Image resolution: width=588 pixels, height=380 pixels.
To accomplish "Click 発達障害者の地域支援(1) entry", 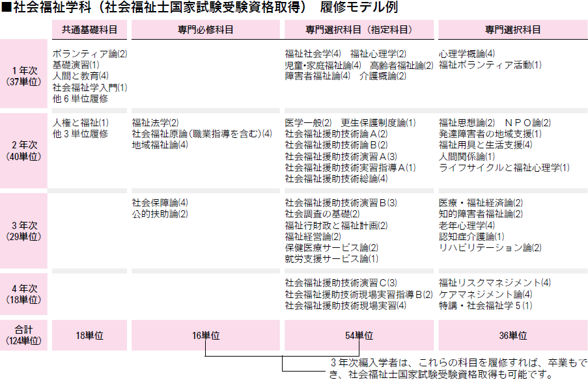I will coord(490,134).
